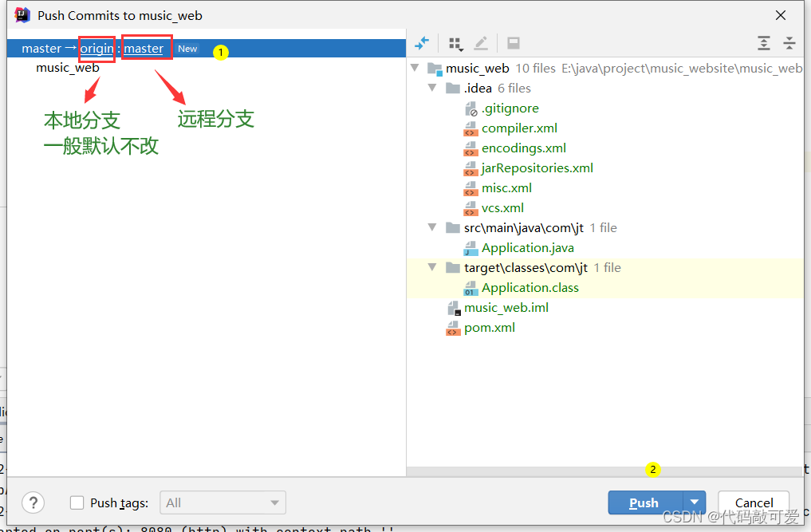
Task: Collapse the music_web root tree node
Action: pos(415,68)
